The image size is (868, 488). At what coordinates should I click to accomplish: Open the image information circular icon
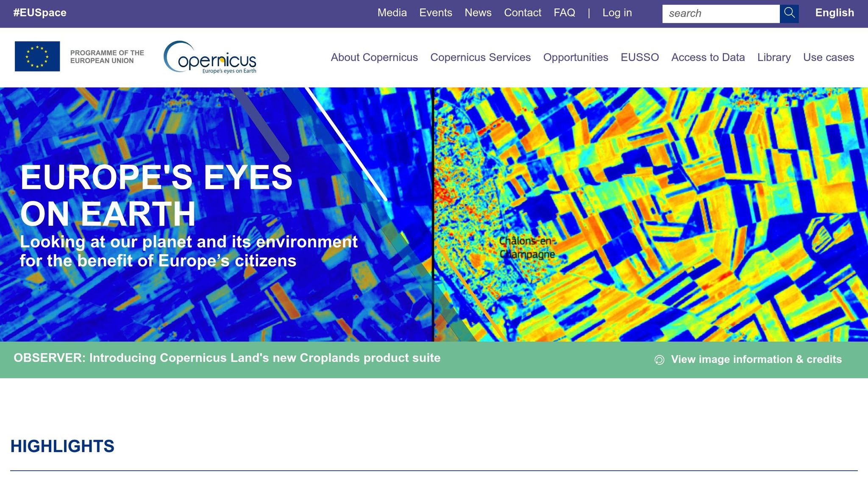pos(659,360)
